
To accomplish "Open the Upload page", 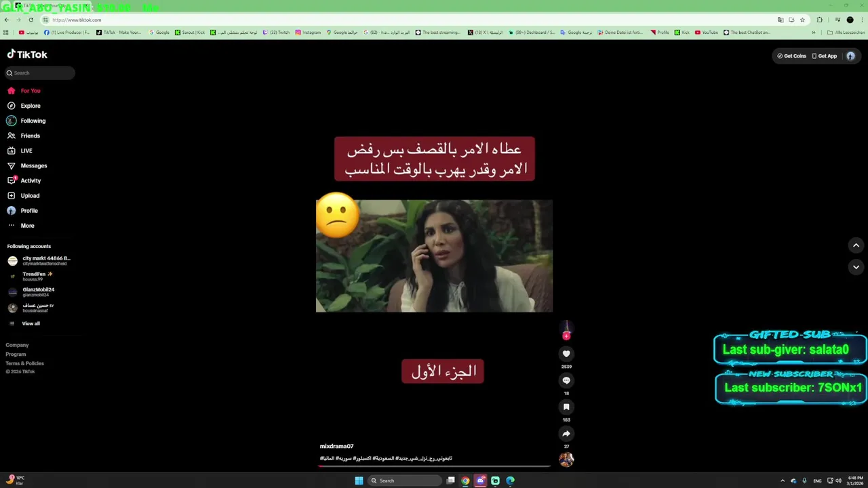I will [x=24, y=196].
